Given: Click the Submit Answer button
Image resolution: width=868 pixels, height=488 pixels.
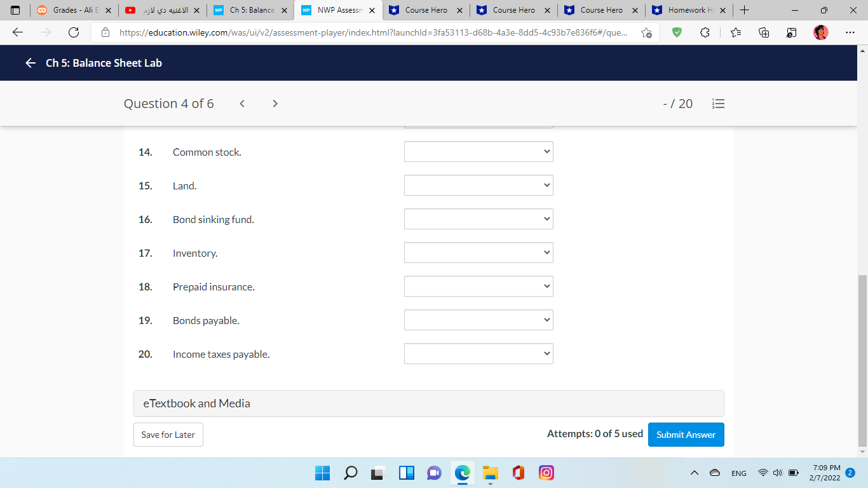Looking at the screenshot, I should (686, 435).
